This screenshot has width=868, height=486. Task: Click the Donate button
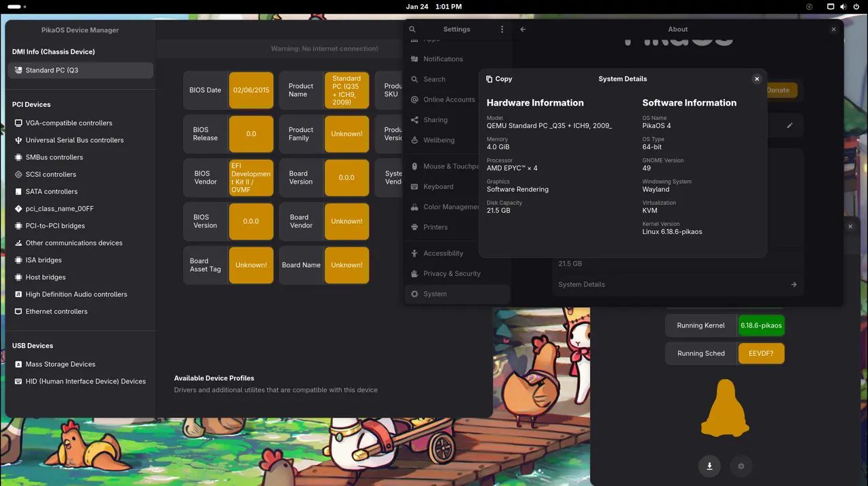778,90
